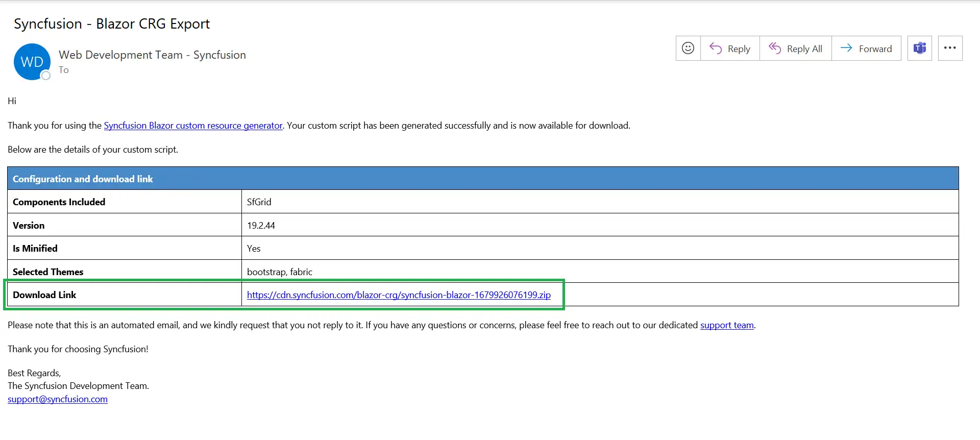Select the themes value bootstrap, fabric

coord(280,272)
